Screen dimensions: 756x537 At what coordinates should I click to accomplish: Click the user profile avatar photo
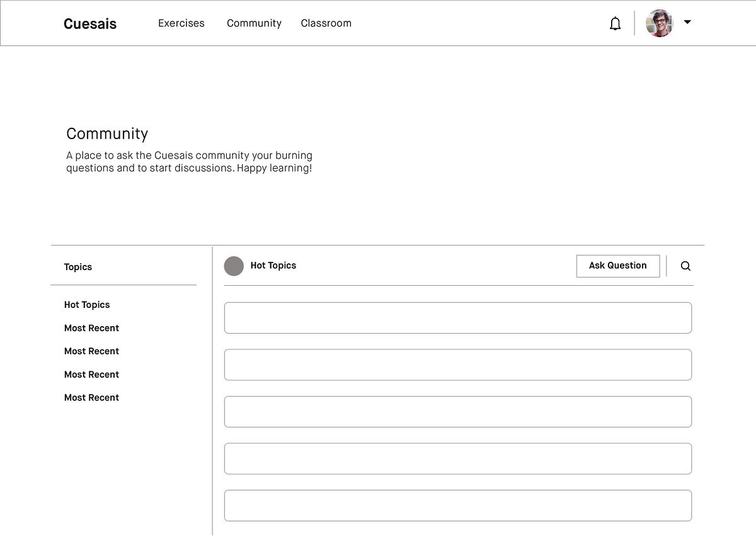point(659,23)
